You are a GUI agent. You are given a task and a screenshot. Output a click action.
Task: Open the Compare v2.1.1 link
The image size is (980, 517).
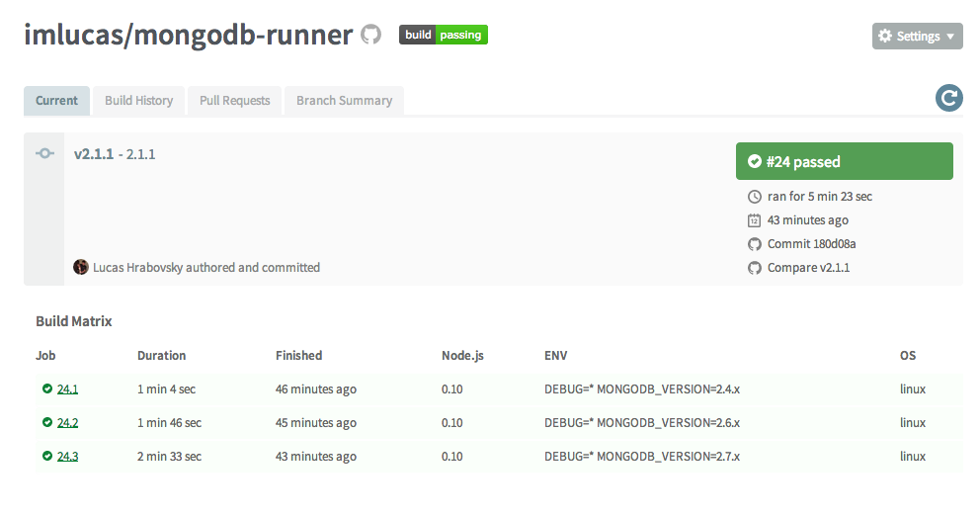[808, 268]
